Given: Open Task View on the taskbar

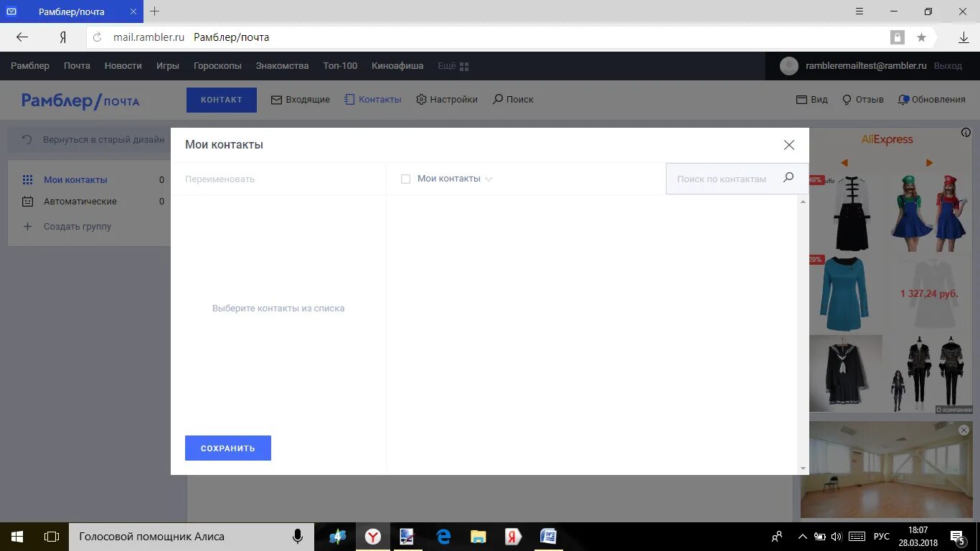Looking at the screenshot, I should pos(52,537).
